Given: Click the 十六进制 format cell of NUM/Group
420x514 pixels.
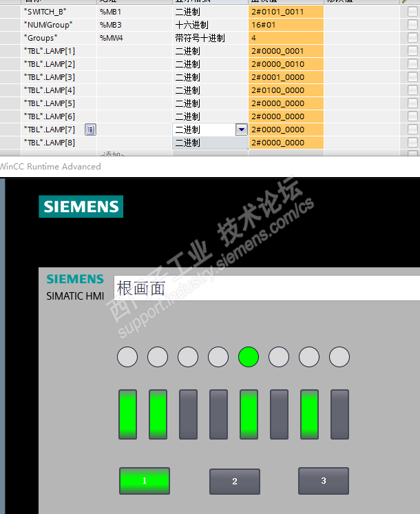Looking at the screenshot, I should pyautogui.click(x=210, y=25).
